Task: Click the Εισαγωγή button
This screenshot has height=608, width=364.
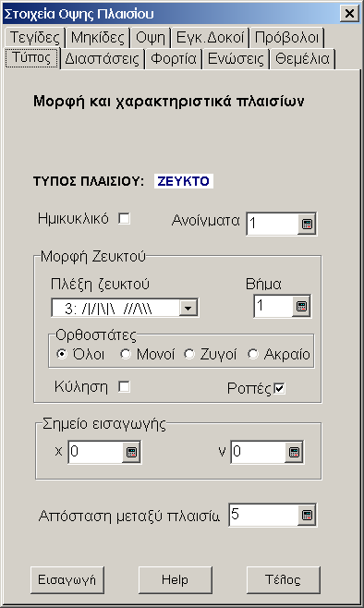Action: pos(67,579)
